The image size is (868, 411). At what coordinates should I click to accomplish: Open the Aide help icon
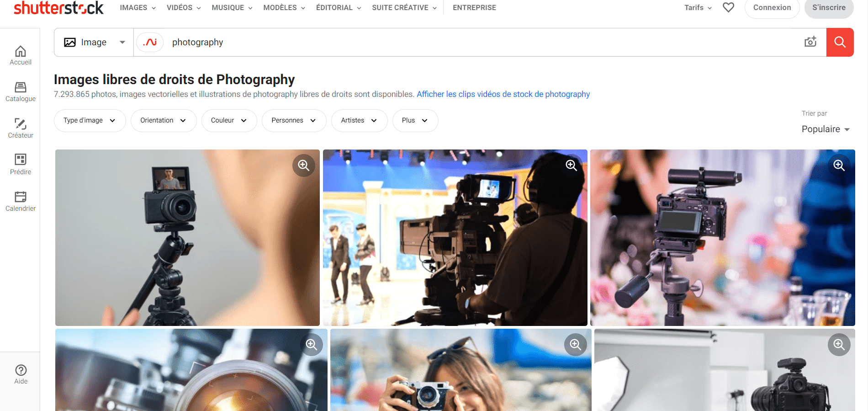(21, 374)
